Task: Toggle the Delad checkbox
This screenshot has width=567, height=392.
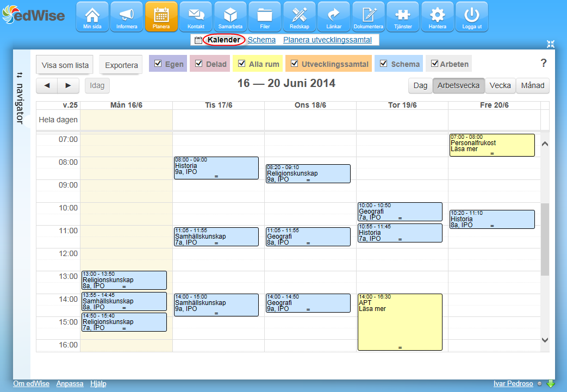Action: pyautogui.click(x=199, y=63)
